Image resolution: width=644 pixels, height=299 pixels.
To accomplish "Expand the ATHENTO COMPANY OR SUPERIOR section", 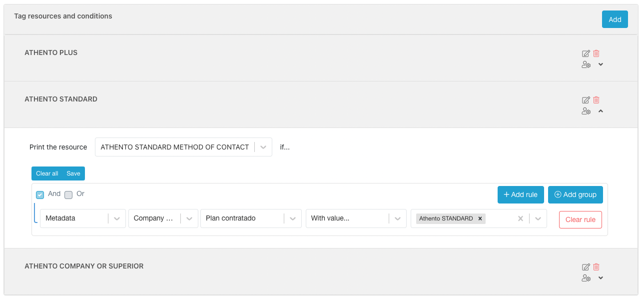I will [601, 278].
